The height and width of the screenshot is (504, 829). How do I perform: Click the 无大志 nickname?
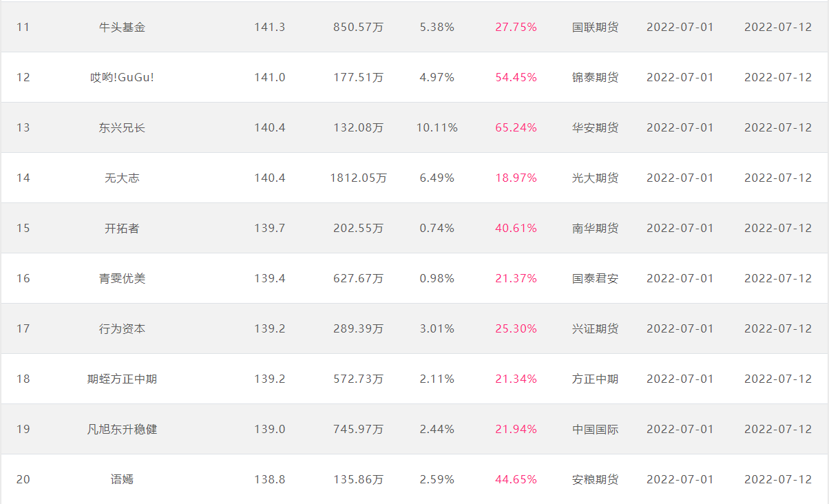coord(122,178)
